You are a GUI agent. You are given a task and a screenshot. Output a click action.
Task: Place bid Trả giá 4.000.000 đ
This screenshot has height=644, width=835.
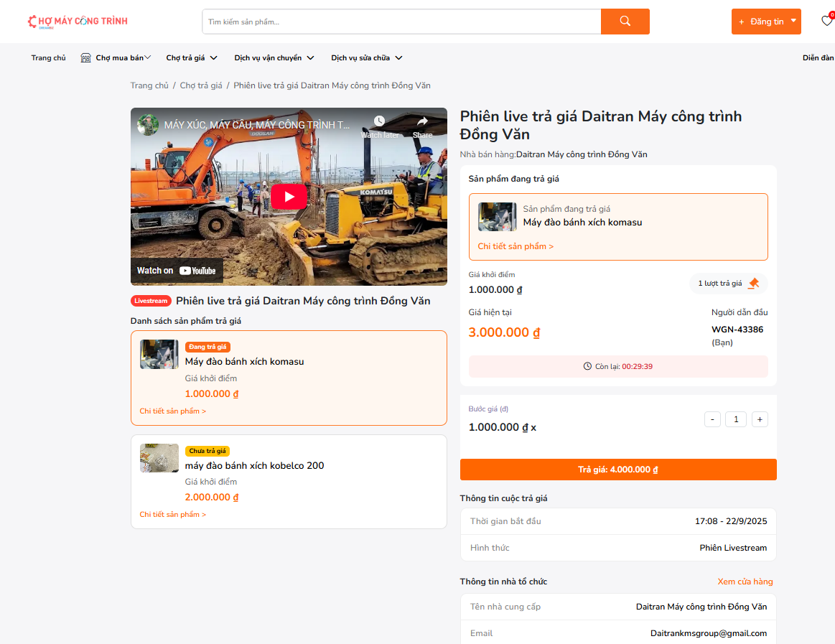pyautogui.click(x=617, y=470)
